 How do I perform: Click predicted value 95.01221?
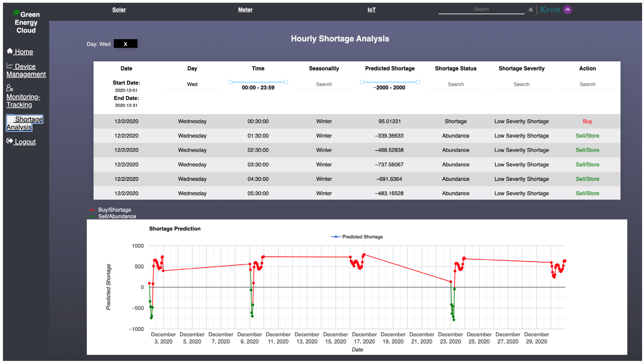(390, 121)
